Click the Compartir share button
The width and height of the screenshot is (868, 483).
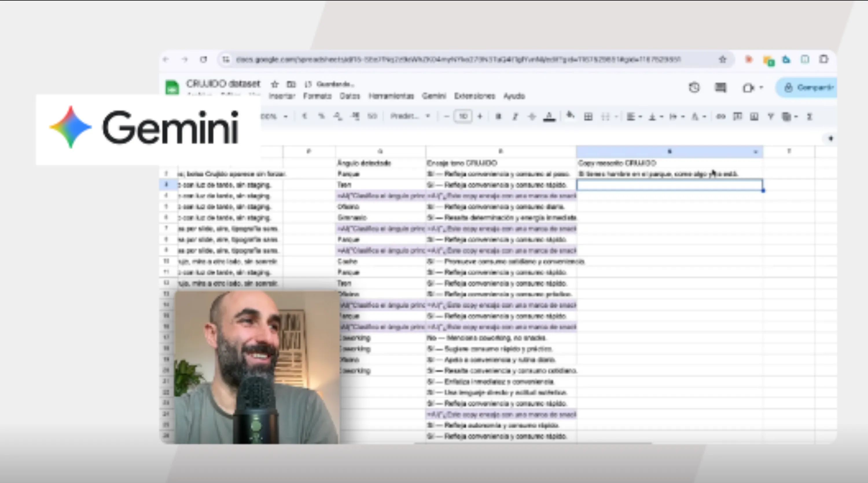809,88
